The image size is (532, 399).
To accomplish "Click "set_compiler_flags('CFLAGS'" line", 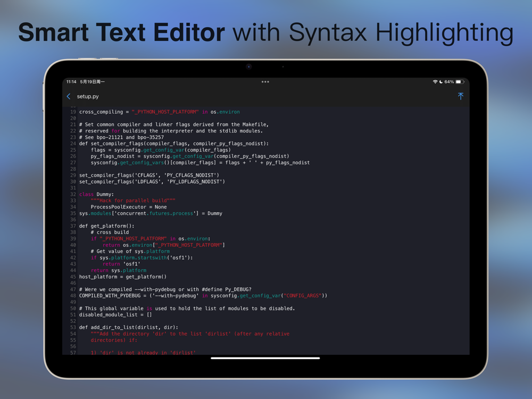I will pos(149,176).
